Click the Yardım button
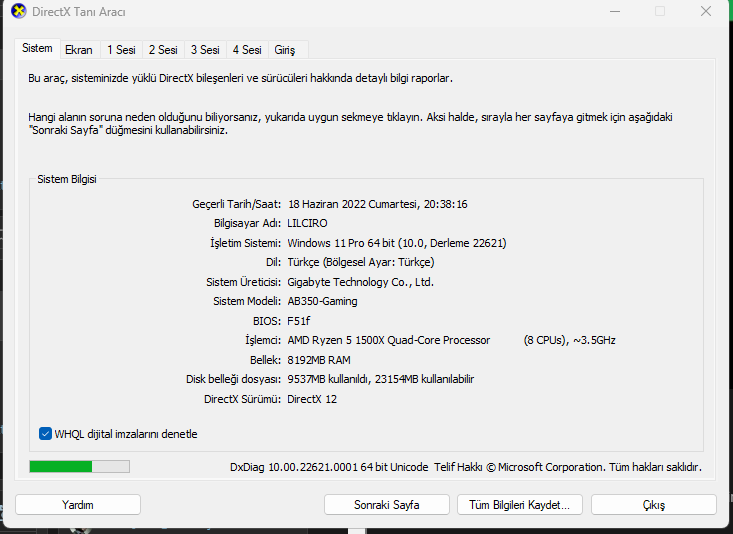Viewport: 733px width, 534px height. (x=78, y=505)
